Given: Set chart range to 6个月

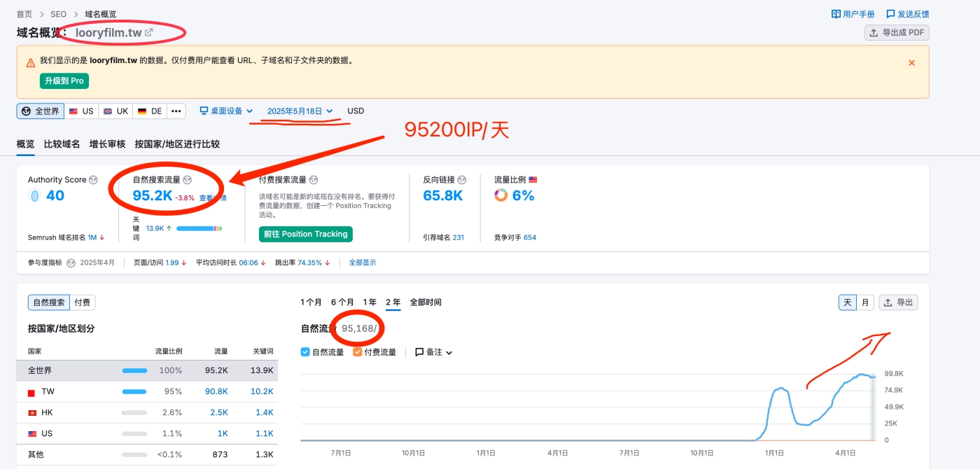Looking at the screenshot, I should pyautogui.click(x=342, y=302).
